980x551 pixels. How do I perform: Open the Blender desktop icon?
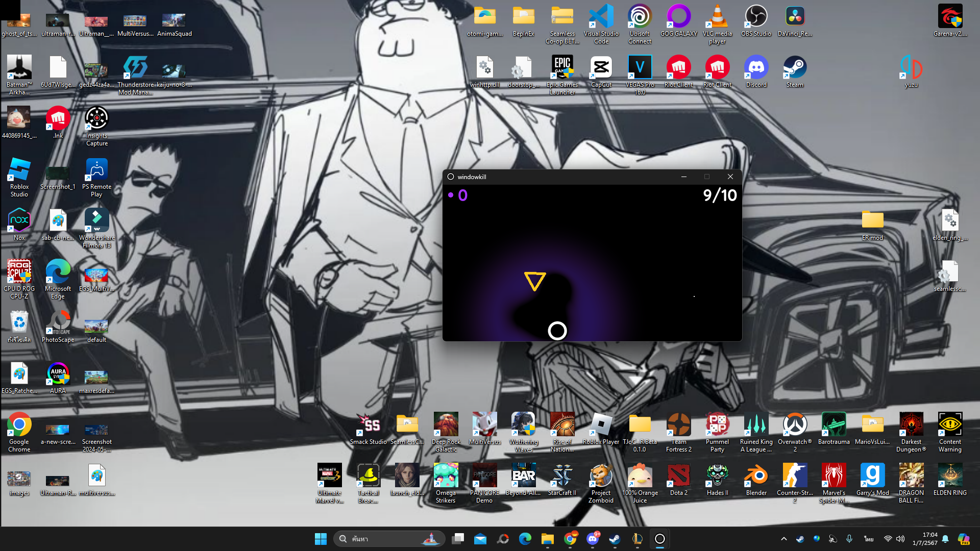point(756,480)
